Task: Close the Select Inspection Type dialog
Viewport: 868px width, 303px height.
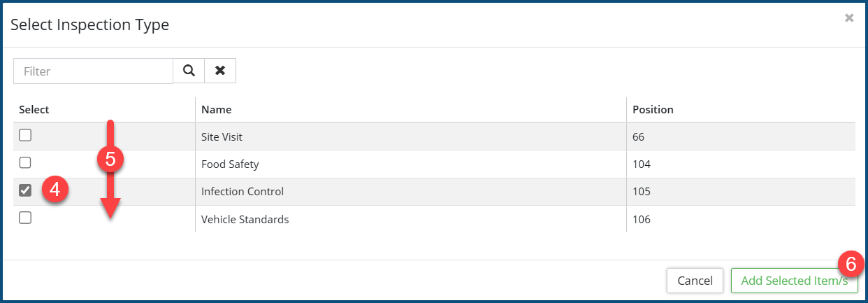Action: point(848,18)
